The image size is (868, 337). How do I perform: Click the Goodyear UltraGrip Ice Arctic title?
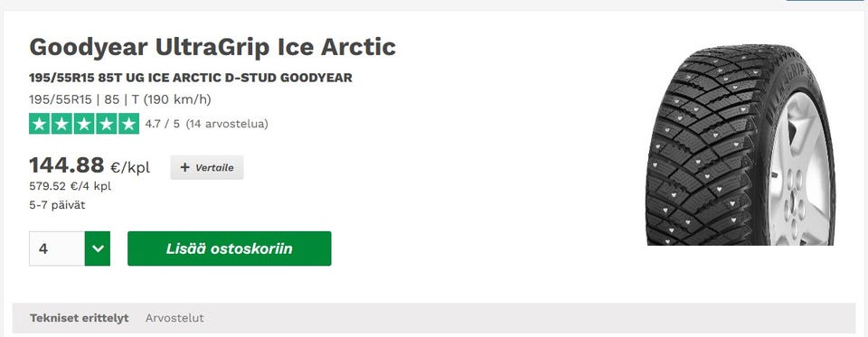(x=212, y=47)
